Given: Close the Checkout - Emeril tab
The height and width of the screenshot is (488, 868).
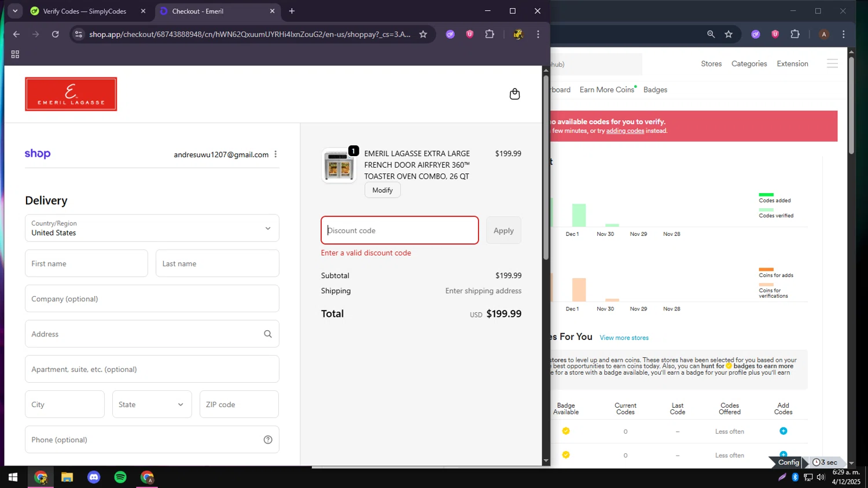Looking at the screenshot, I should pos(273,11).
